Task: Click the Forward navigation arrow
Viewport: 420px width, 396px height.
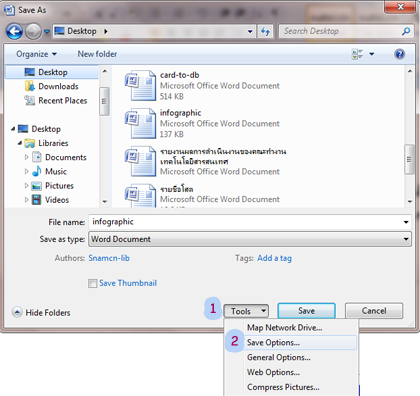Action: [33, 32]
